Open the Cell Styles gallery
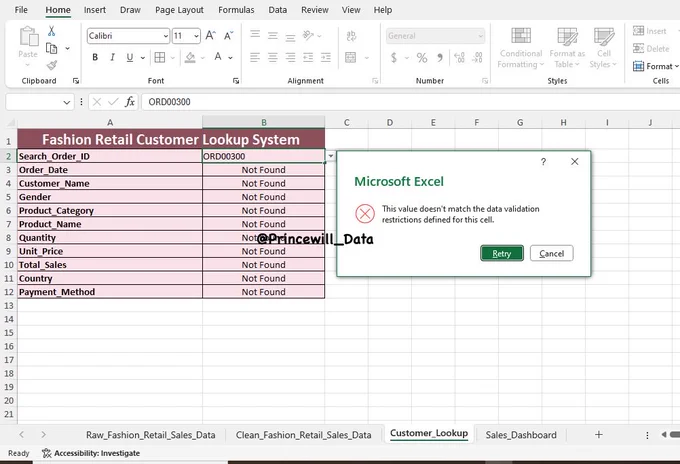The image size is (680, 464). click(603, 47)
